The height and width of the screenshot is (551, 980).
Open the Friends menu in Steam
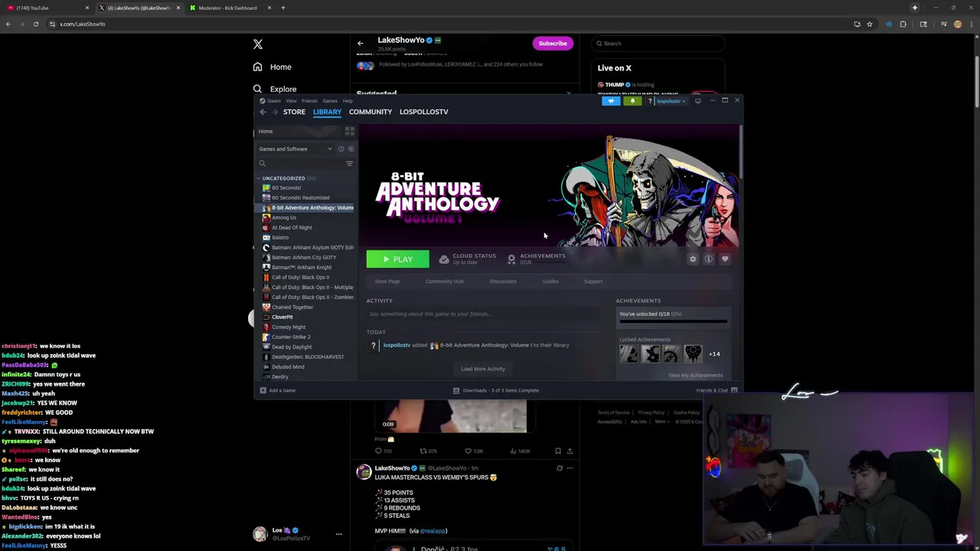pyautogui.click(x=309, y=101)
